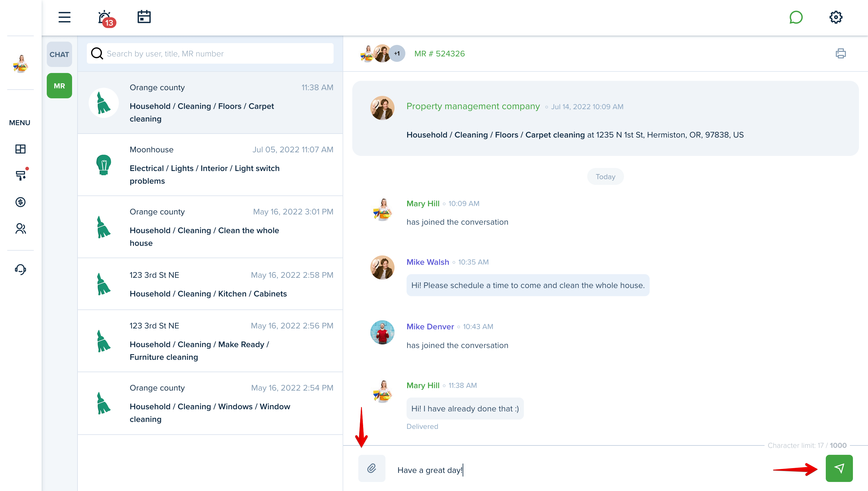The image size is (868, 491).
Task: Click property manager avatar in header card
Action: coord(382,108)
